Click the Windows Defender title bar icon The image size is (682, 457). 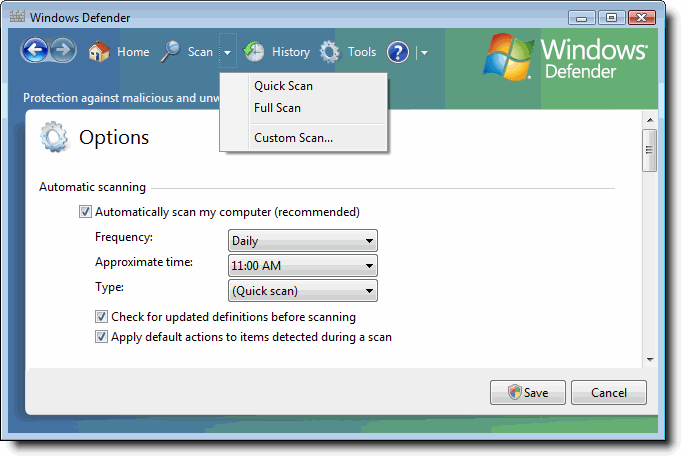coord(16,17)
